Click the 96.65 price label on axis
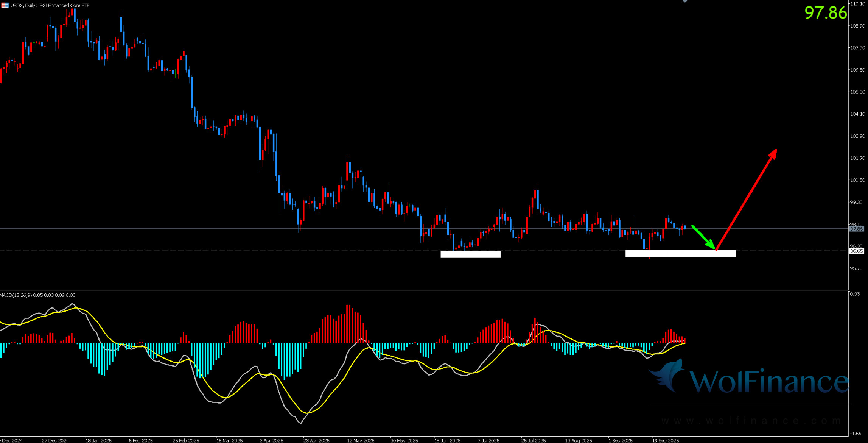Viewport: 868px width, 443px height. 856,251
